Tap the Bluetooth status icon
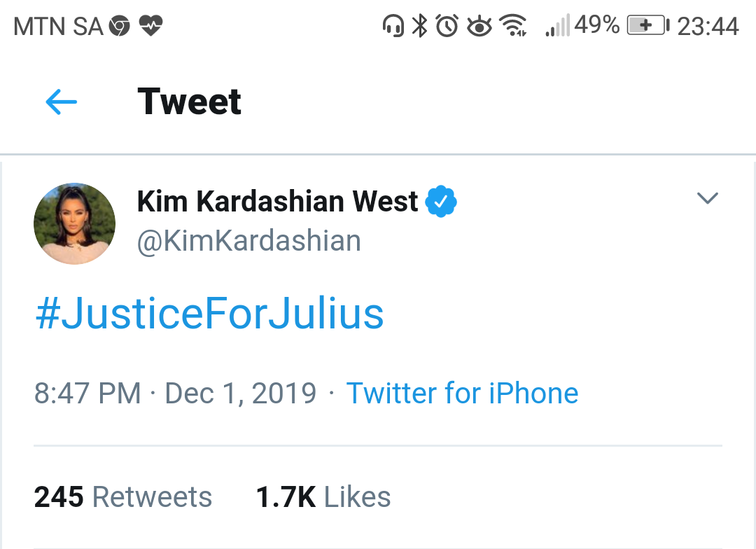The height and width of the screenshot is (549, 756). pos(419,27)
